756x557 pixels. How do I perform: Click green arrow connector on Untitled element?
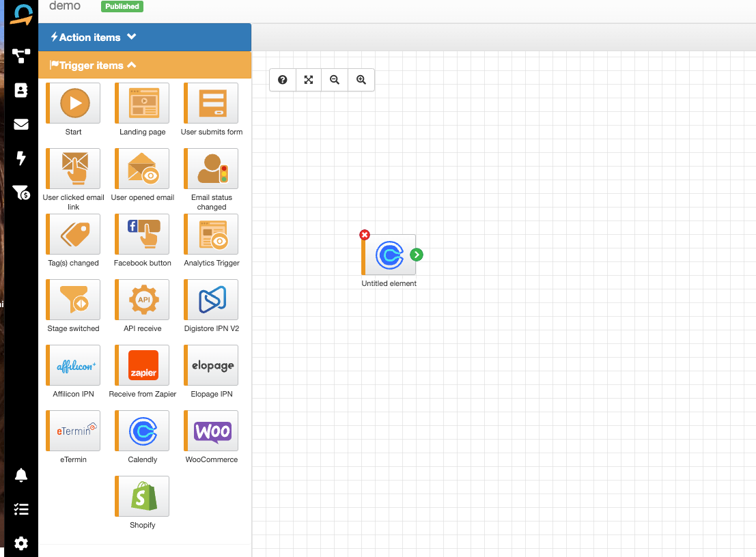[417, 255]
